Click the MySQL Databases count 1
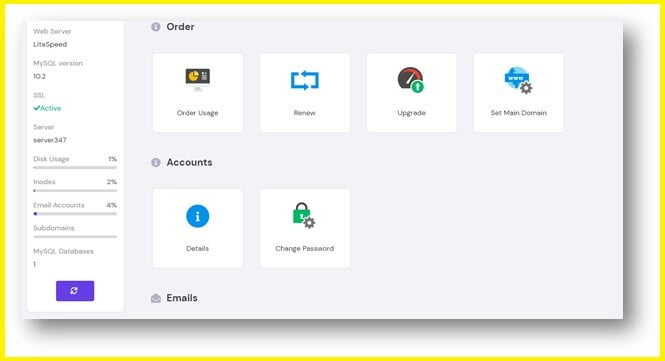665x361 pixels. [x=35, y=264]
